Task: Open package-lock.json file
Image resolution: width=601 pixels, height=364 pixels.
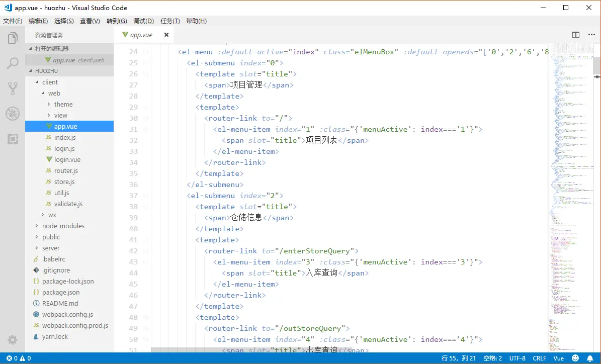Action: [x=69, y=281]
